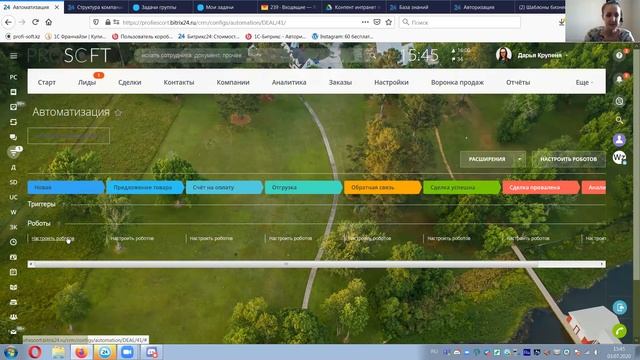
Task: Go back with the browser back arrow
Action: (x=9, y=22)
